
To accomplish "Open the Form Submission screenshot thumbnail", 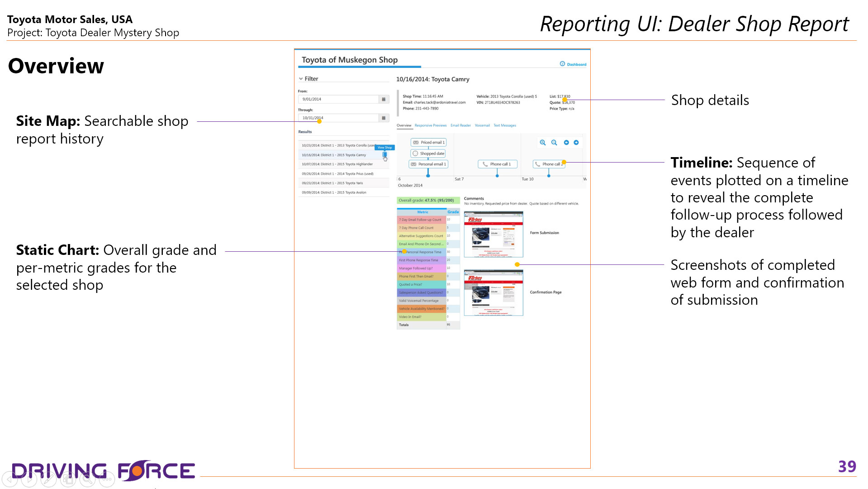I will (493, 235).
